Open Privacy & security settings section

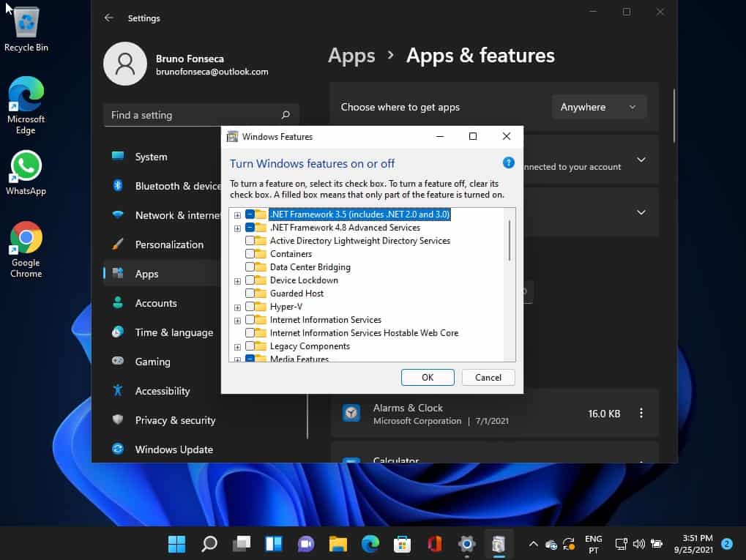click(175, 420)
